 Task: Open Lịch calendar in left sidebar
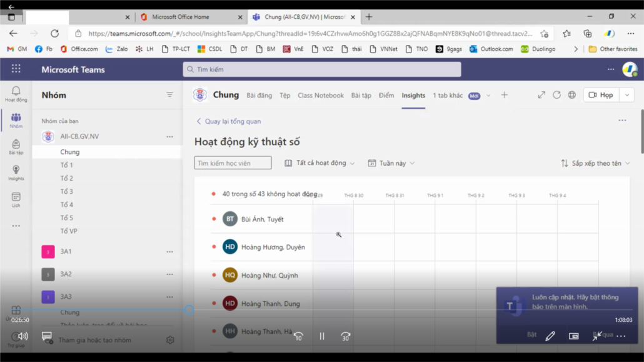pos(16,199)
